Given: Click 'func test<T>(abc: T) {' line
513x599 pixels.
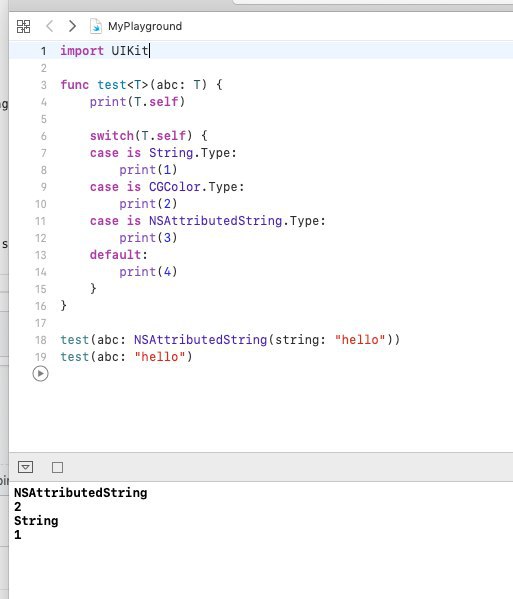Looking at the screenshot, I should click(141, 85).
